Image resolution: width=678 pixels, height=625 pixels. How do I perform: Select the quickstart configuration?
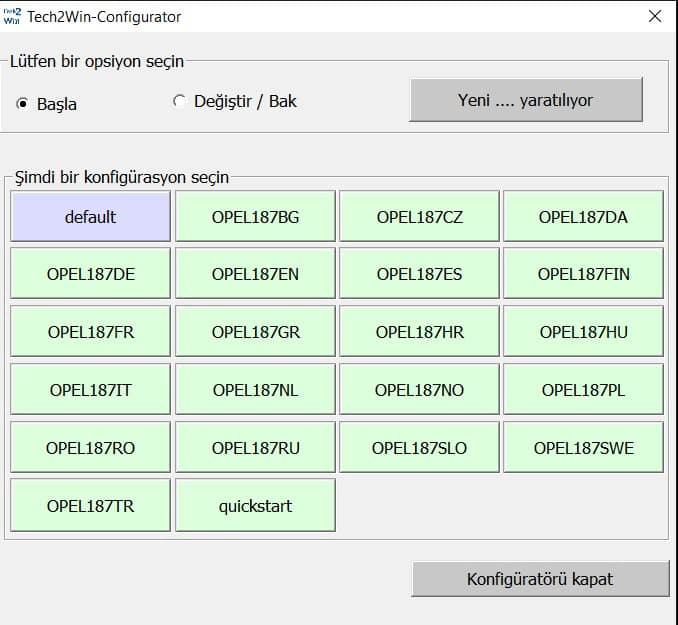[255, 505]
